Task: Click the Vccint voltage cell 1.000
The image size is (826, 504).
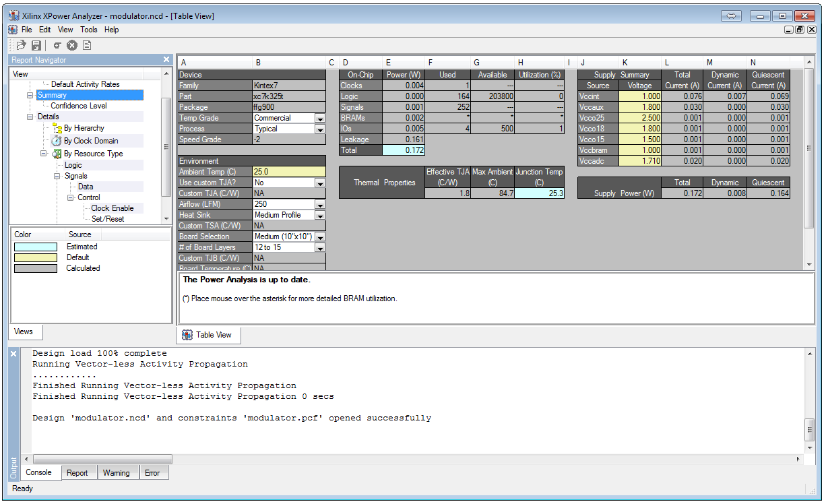Action: (640, 96)
